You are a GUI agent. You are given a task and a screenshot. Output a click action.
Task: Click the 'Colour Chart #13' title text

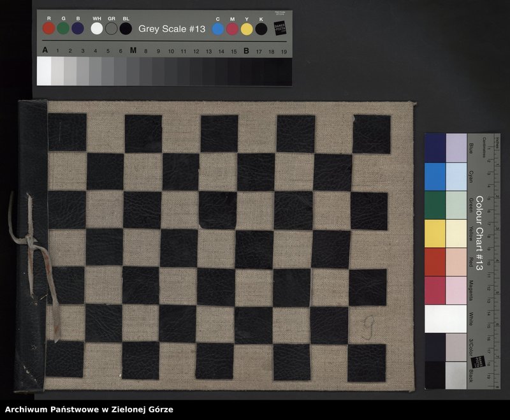coord(479,233)
